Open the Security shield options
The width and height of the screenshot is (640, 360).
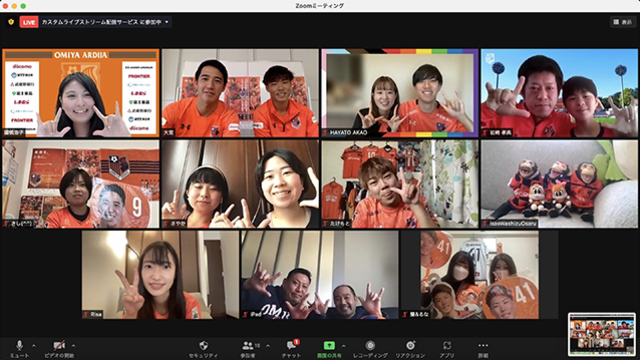(203, 349)
